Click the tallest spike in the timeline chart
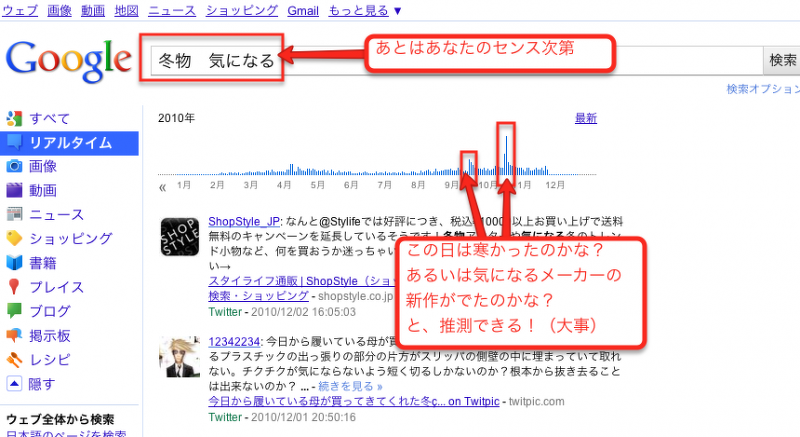Viewport: 800px width, 437px height. (506, 155)
